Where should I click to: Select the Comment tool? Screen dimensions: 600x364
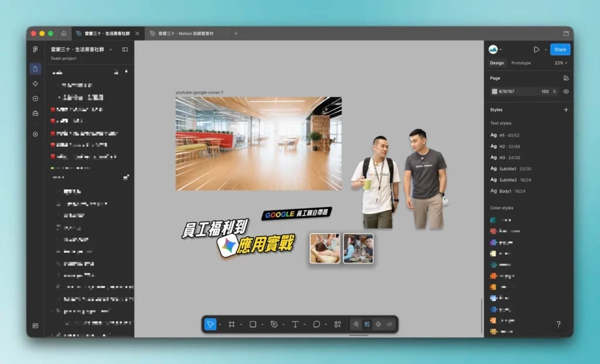coord(316,324)
